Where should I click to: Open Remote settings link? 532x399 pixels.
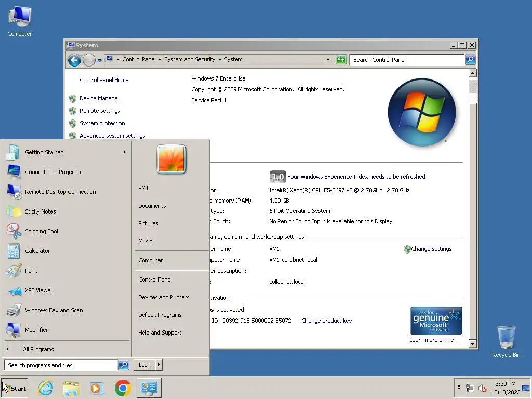[100, 111]
